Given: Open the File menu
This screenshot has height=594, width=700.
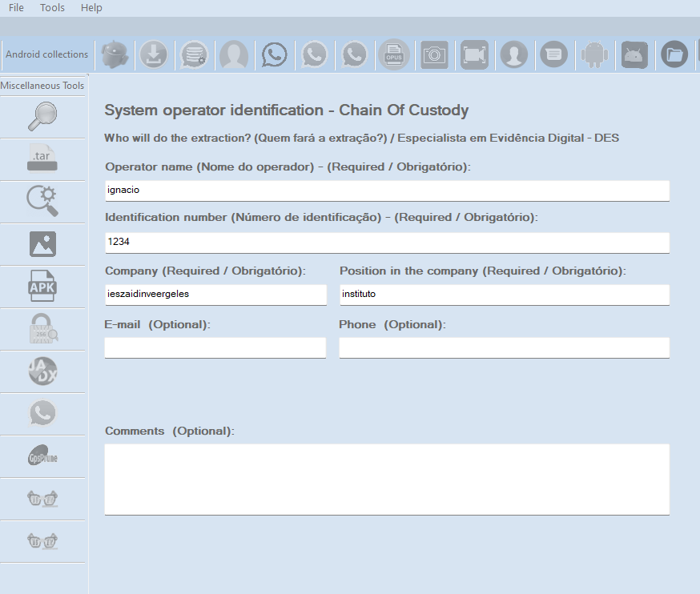Looking at the screenshot, I should point(16,7).
